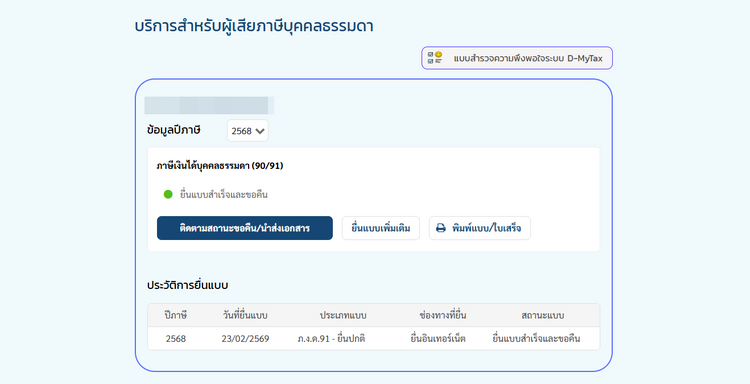Click the ประวัติการยื่นแบบ heading
750x384 pixels.
coord(188,285)
